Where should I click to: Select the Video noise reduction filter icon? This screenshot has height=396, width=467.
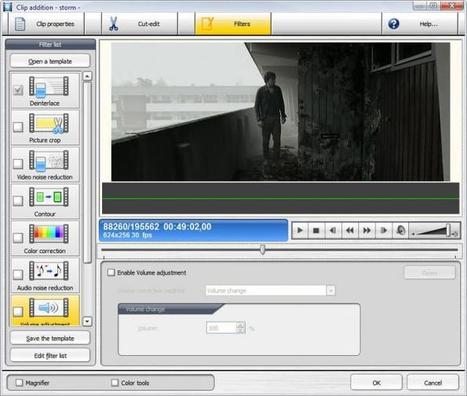(49, 160)
